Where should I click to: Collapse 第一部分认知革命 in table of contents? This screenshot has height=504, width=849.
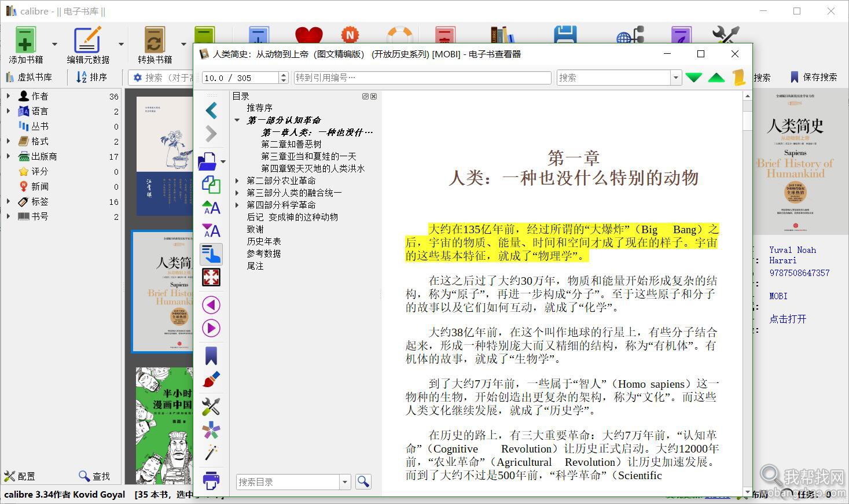coord(237,120)
